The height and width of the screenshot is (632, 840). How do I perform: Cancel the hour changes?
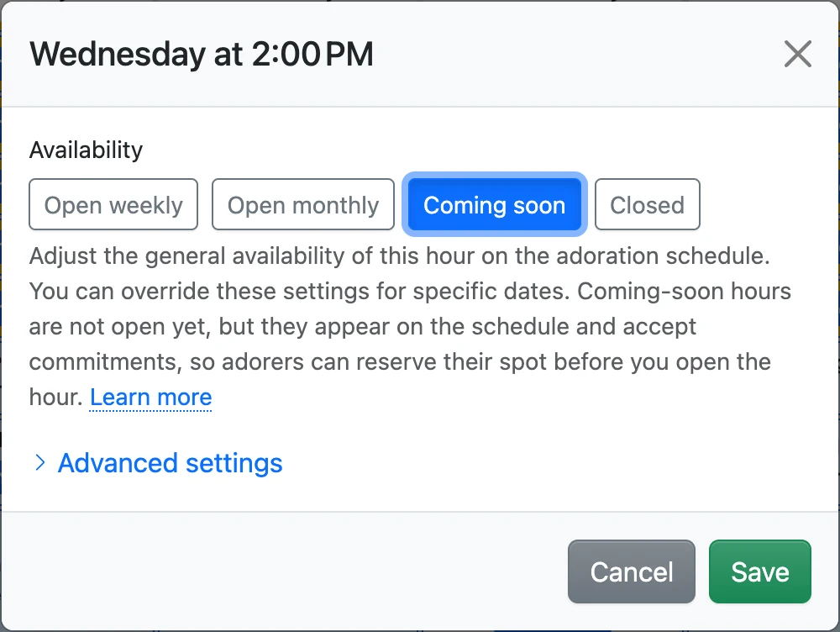pos(632,571)
